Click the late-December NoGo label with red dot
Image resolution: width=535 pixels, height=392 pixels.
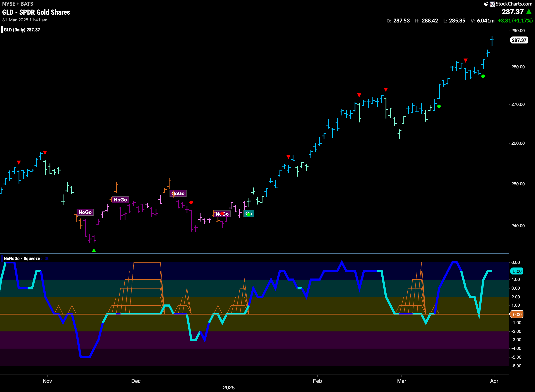point(222,214)
